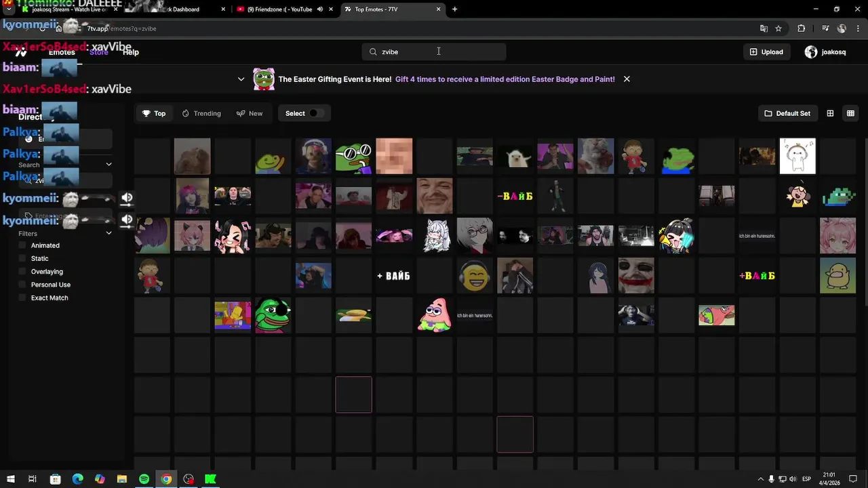Click the lower speaker icon in chat overlay
The width and height of the screenshot is (868, 488).
coord(127,220)
